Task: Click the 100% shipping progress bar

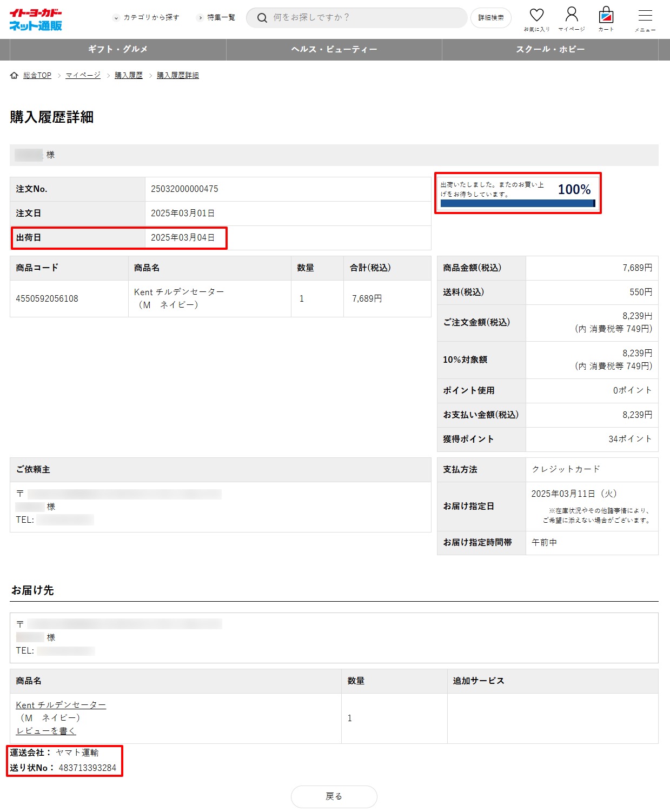Action: pos(518,203)
